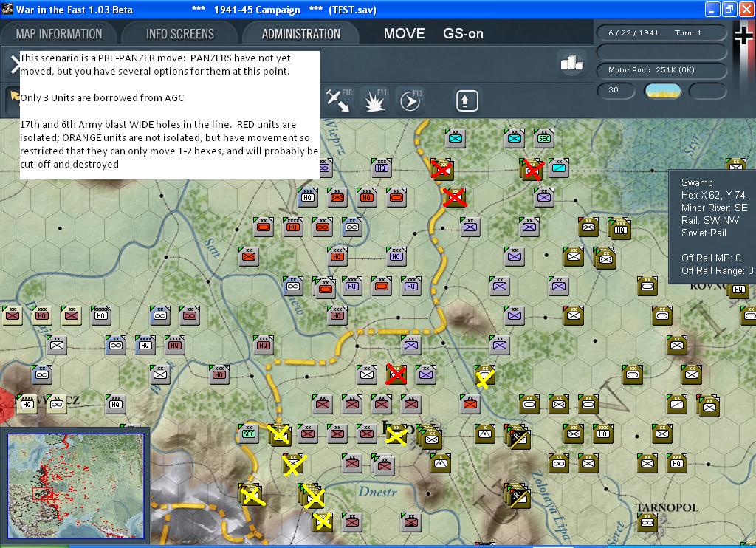Image resolution: width=756 pixels, height=548 pixels.
Task: Click the Dnestr river label
Action: (x=377, y=492)
